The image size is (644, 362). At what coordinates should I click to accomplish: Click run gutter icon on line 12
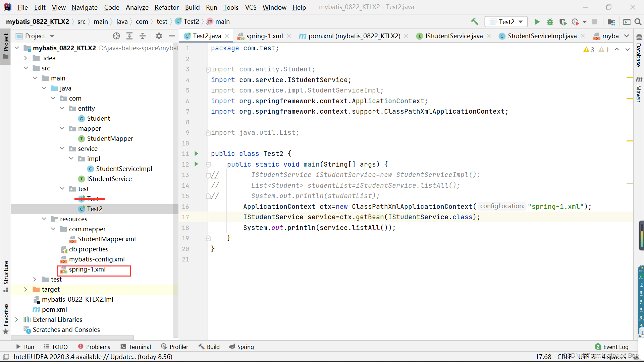[x=197, y=164]
